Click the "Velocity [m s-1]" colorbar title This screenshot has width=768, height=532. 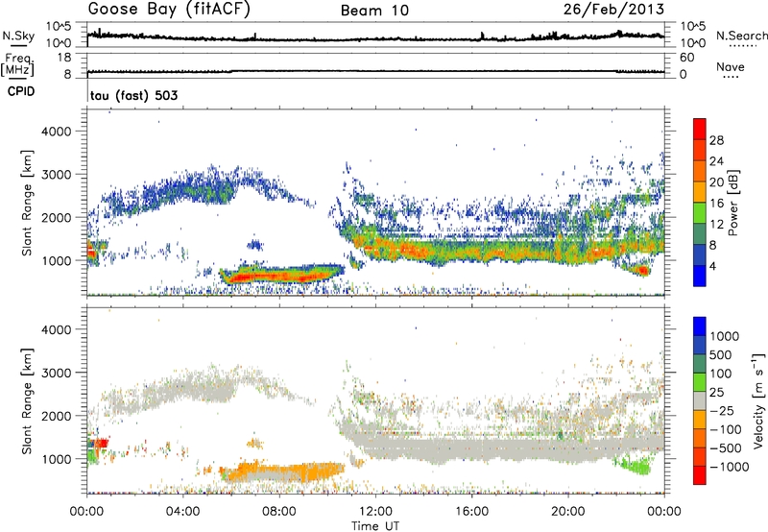coord(758,400)
